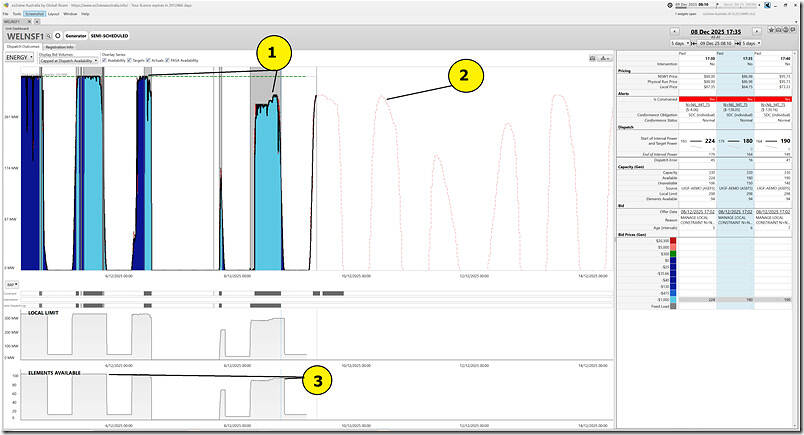
Task: Click the $20,300 bid price colour swatch
Action: 673,241
